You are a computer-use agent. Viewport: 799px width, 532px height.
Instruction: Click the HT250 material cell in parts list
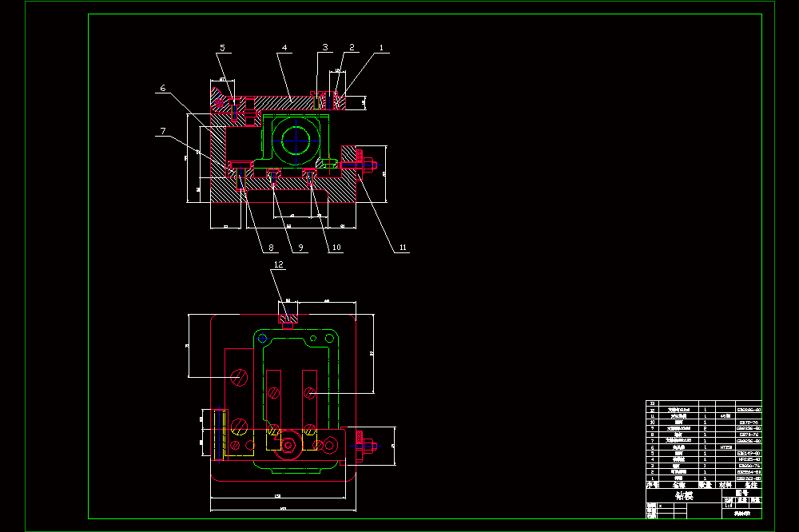pos(726,447)
